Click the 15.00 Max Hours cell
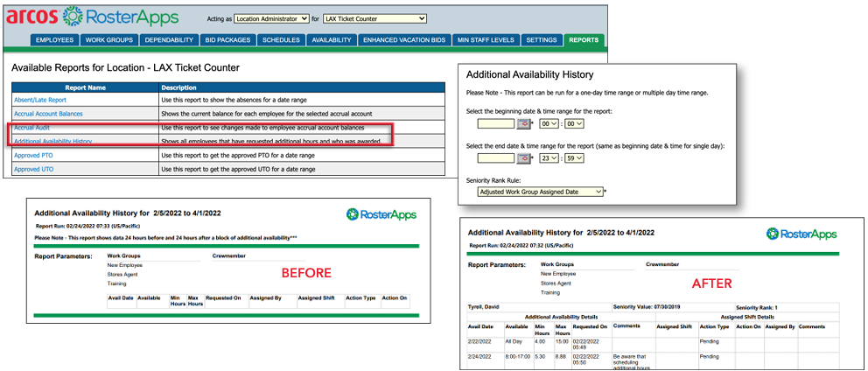 pyautogui.click(x=562, y=341)
